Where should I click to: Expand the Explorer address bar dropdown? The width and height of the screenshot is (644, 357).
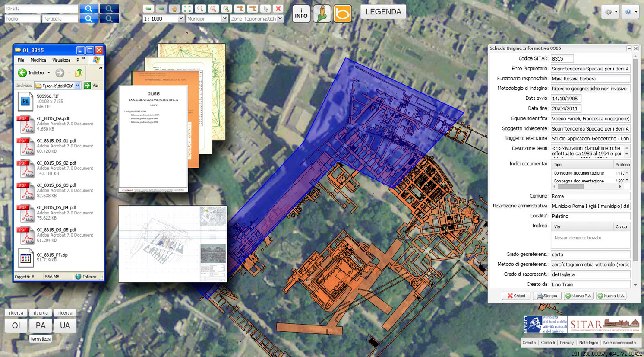coord(77,86)
